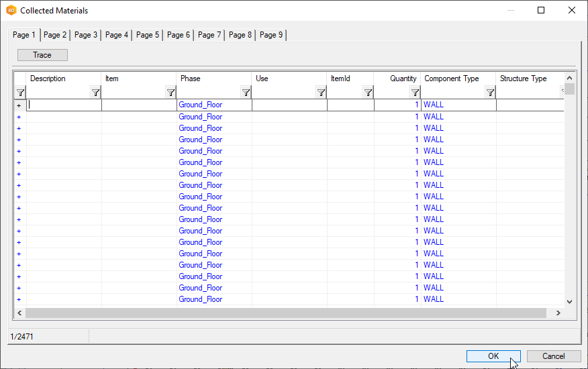
Task: Switch to the Page 2 tab
Action: pyautogui.click(x=55, y=35)
